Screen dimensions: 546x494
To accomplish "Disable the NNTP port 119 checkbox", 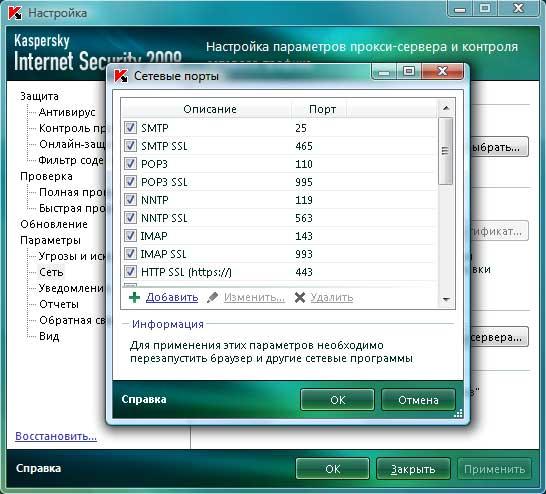I will 130,199.
